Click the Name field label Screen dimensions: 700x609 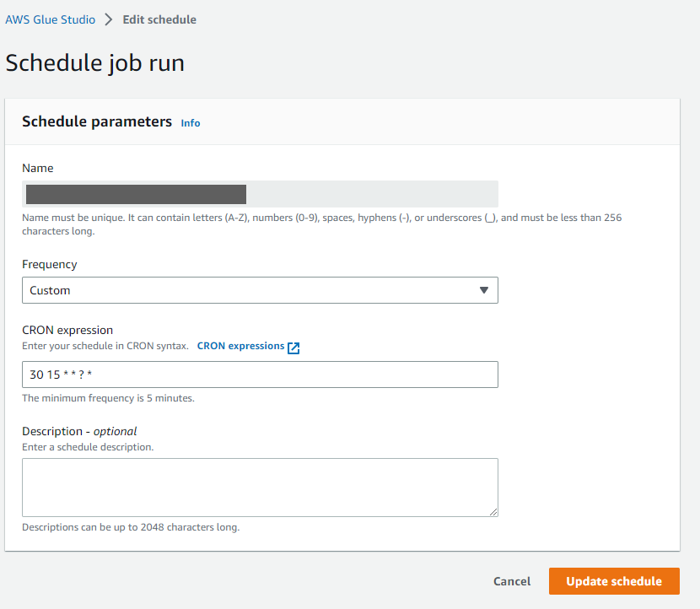click(x=37, y=168)
